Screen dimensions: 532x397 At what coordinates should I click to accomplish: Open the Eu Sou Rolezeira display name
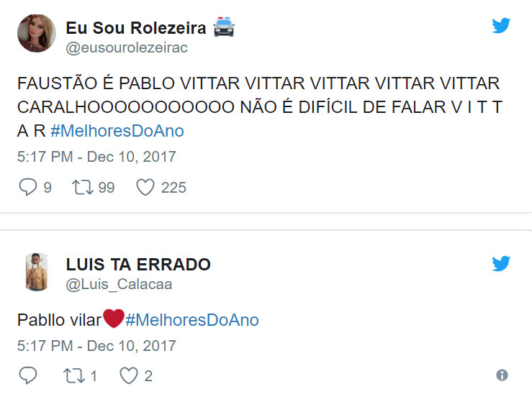136,28
